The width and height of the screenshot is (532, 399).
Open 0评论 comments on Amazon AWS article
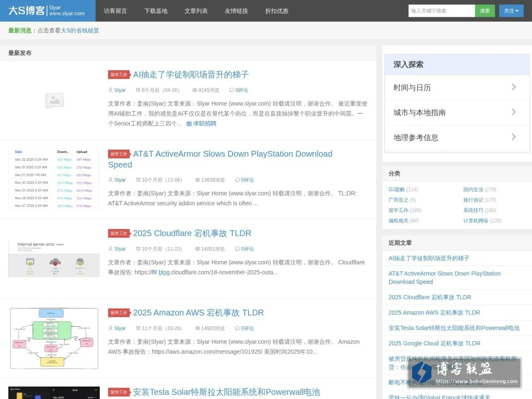click(247, 328)
